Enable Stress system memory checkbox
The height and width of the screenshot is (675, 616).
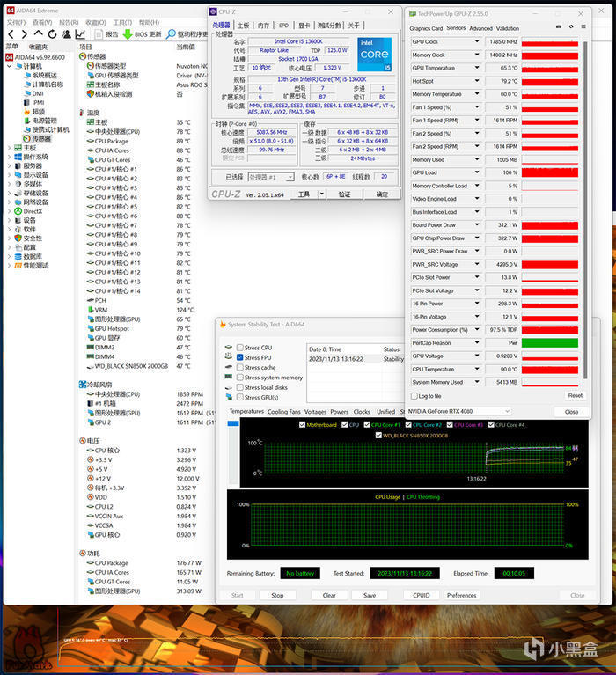point(240,378)
